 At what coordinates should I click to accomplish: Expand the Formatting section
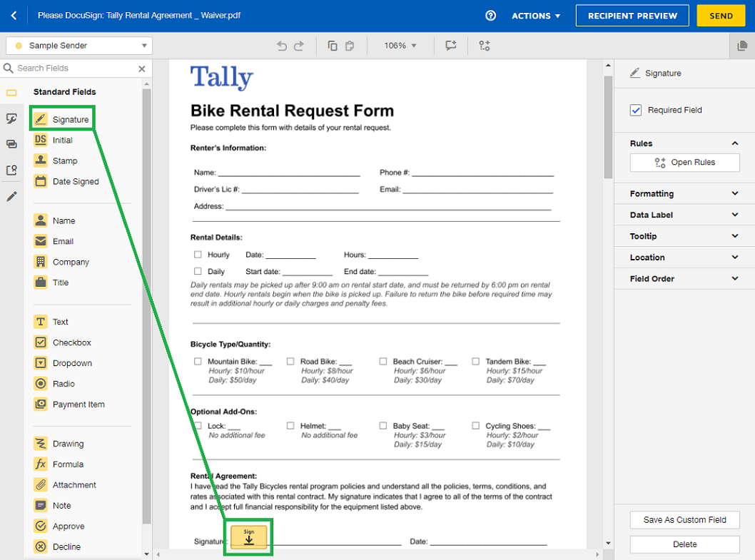coord(683,193)
